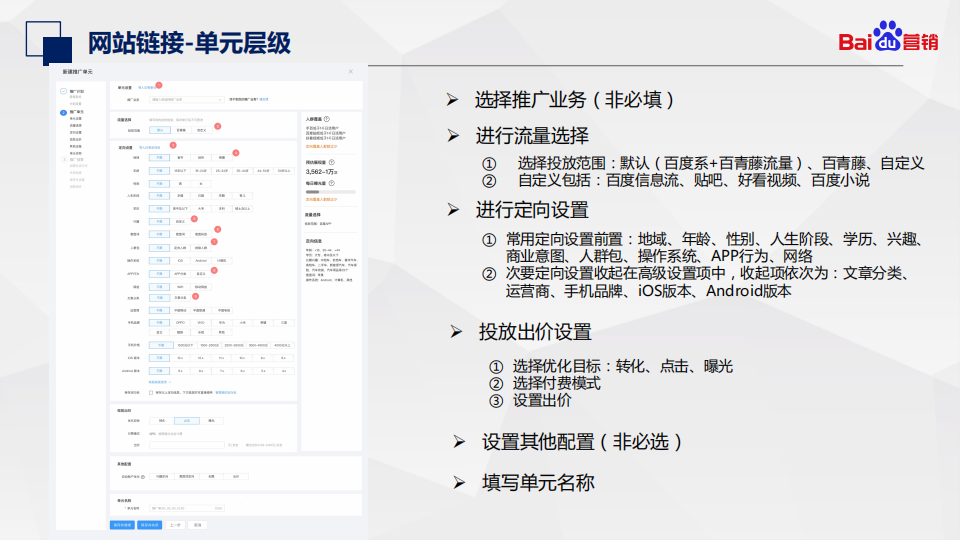Collapse the advanced options link below Android 版本

click(159, 382)
